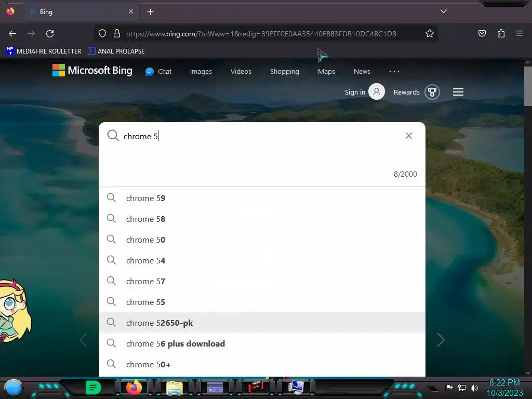Image resolution: width=532 pixels, height=399 pixels.
Task: Select suggestion chrome 59
Action: click(262, 198)
